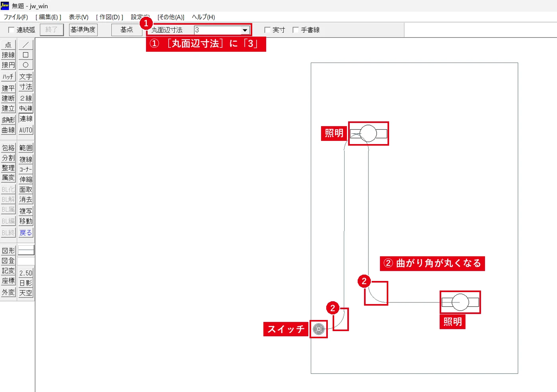Select the 寸法 dimension tool
The width and height of the screenshot is (557, 392).
pyautogui.click(x=25, y=87)
